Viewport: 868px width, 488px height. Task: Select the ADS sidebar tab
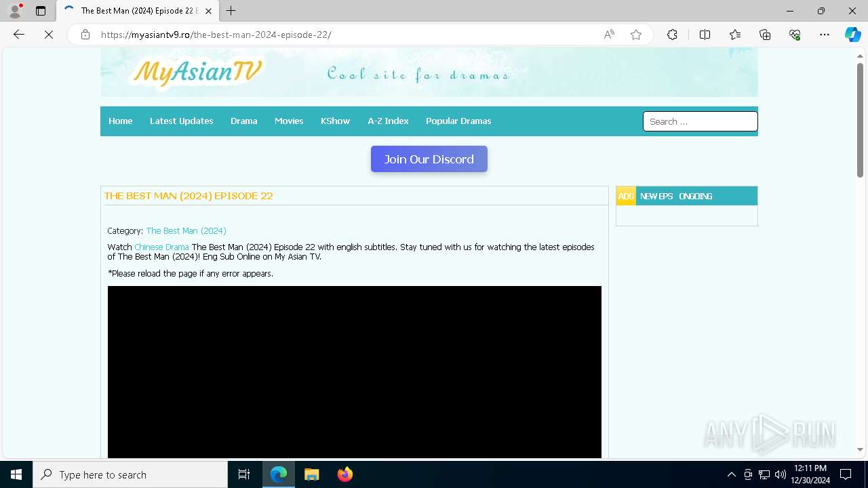(626, 196)
